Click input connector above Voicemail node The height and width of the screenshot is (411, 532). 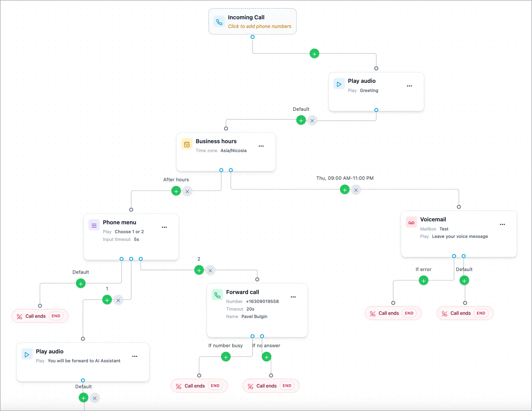[x=459, y=207]
